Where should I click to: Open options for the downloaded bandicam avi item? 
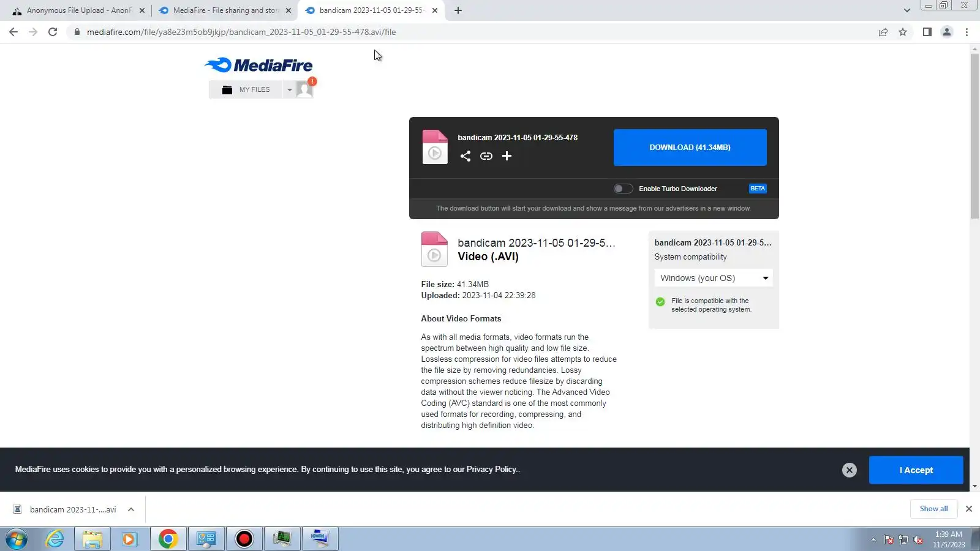point(131,509)
